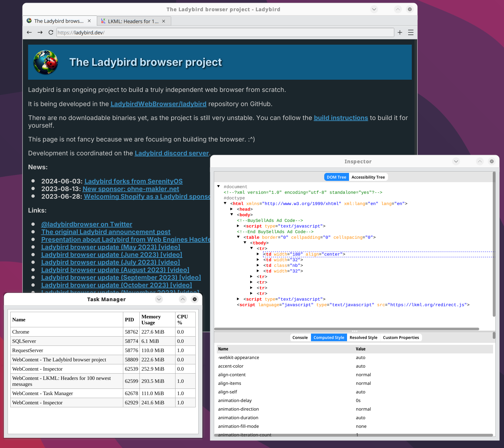Switch to the LKML Headers tab
Screen dimensions: 504x448
point(133,21)
